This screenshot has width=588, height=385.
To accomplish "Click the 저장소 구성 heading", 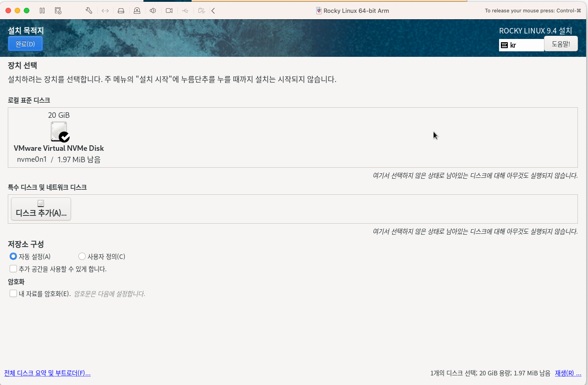I will (x=26, y=244).
